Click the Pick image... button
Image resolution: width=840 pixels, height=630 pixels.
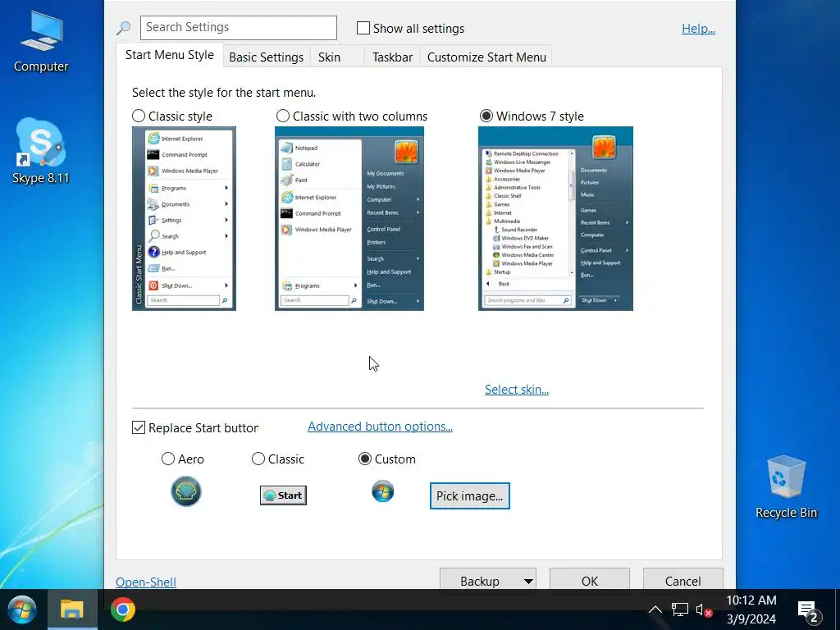(x=470, y=496)
